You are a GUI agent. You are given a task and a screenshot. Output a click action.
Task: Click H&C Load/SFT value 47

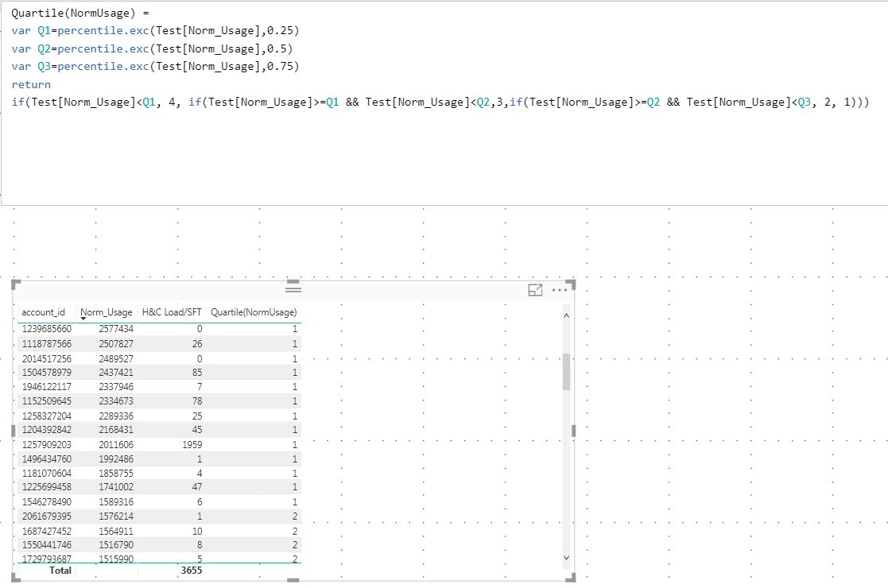point(197,487)
